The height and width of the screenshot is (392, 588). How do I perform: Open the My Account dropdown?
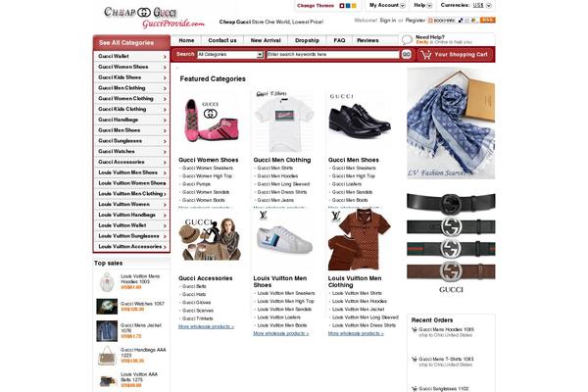tap(387, 5)
